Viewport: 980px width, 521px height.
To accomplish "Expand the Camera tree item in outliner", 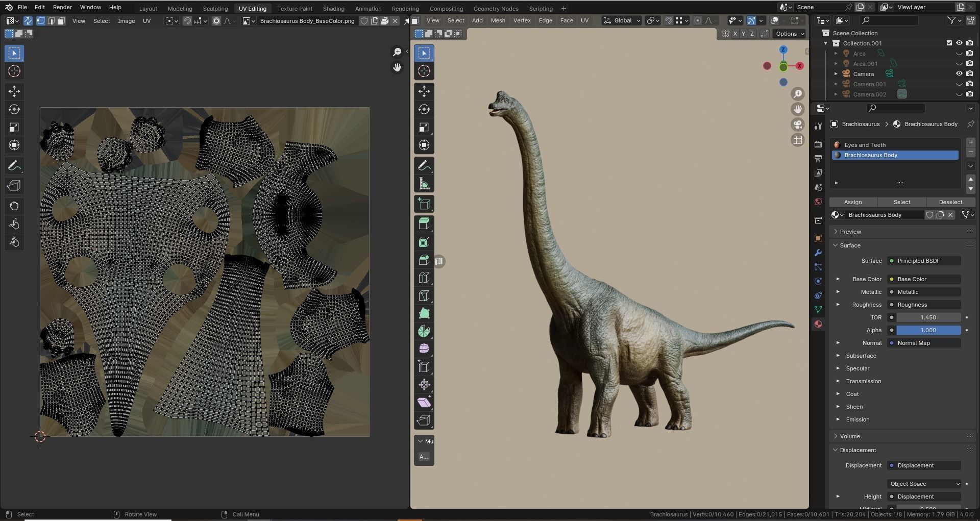I will (836, 74).
